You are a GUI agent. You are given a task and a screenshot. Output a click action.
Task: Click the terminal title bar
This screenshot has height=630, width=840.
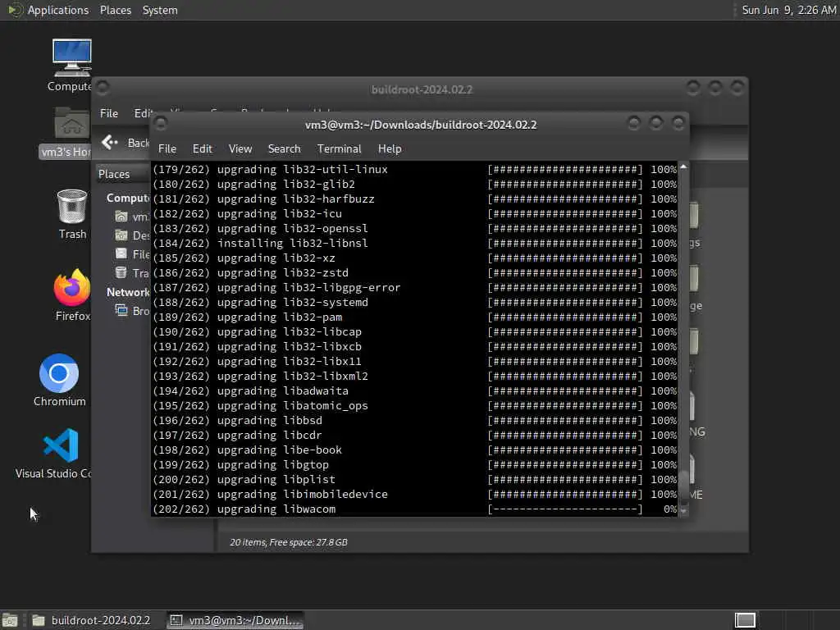pos(421,125)
